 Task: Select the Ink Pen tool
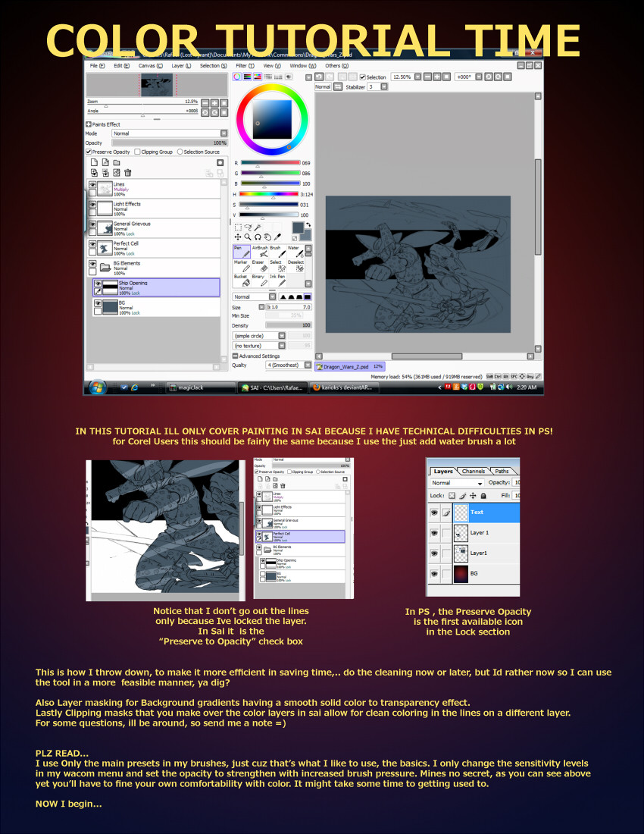277,281
